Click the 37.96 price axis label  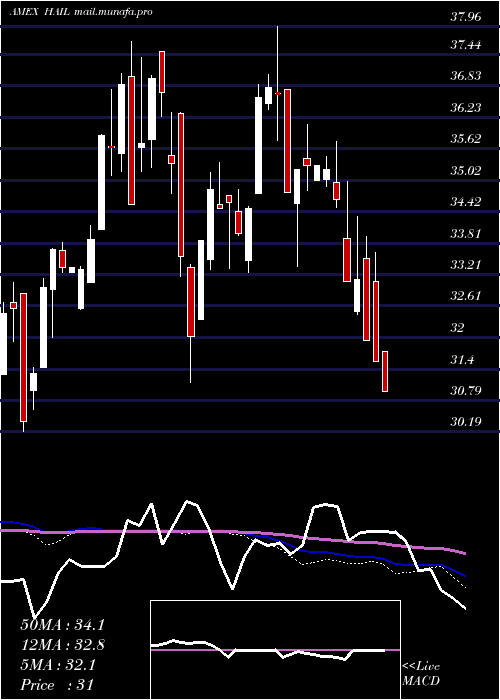pos(465,17)
